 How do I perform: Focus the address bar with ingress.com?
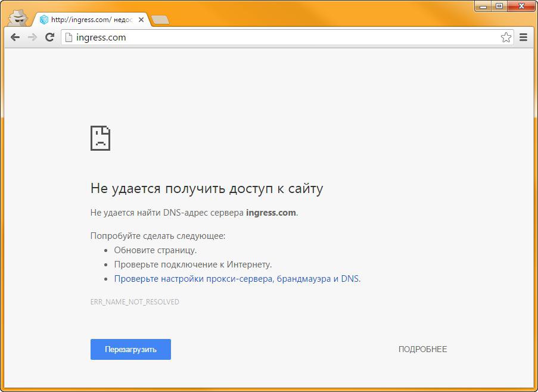[288, 37]
